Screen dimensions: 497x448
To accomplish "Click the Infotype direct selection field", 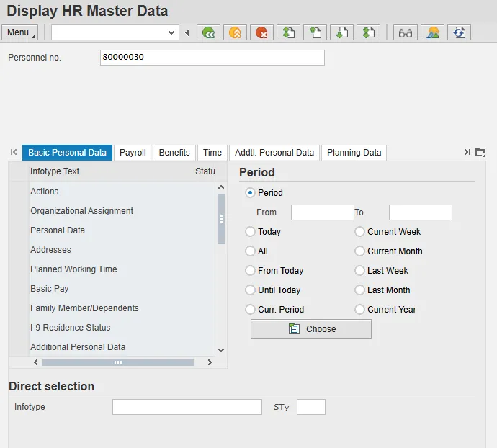I will coord(187,407).
